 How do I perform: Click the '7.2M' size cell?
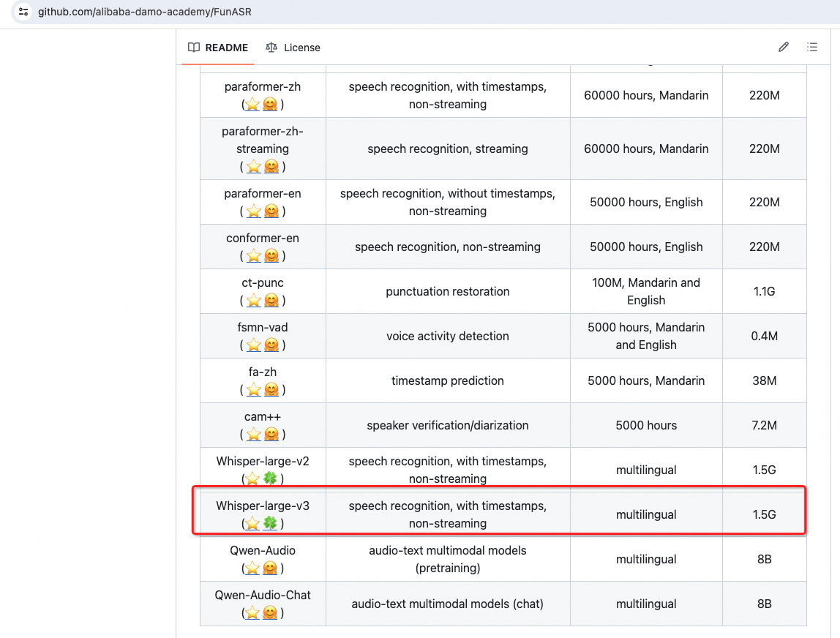point(765,425)
